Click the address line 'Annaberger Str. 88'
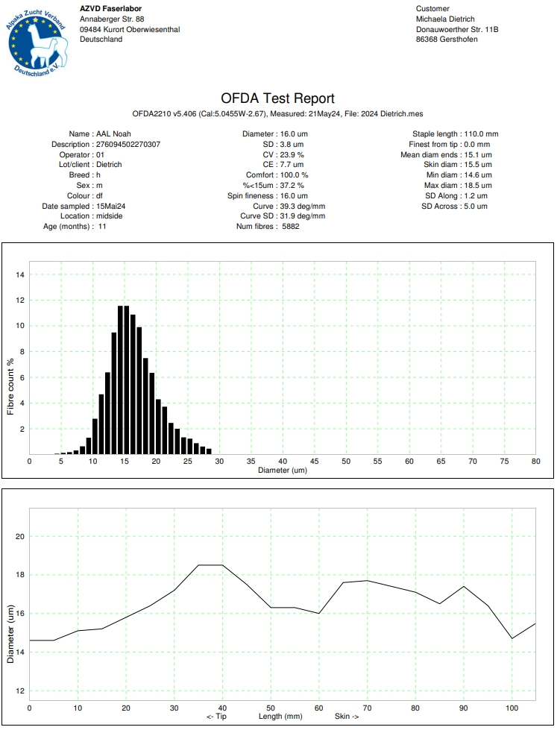This screenshot has width=560, height=730. point(112,19)
